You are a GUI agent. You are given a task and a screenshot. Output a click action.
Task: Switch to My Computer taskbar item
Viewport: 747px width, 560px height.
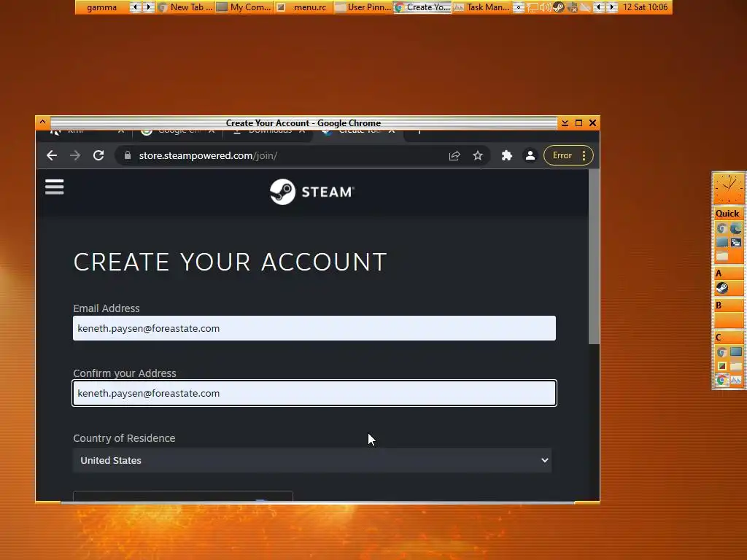[244, 7]
